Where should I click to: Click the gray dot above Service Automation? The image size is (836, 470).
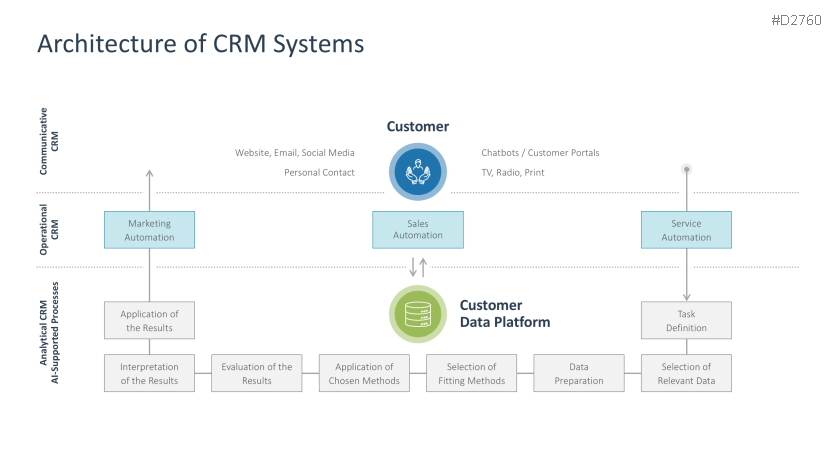686,169
